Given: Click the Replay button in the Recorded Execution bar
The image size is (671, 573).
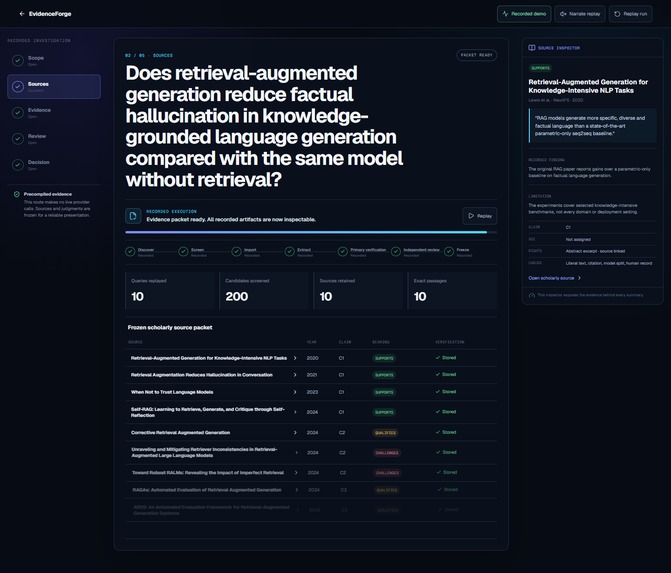Looking at the screenshot, I should [480, 216].
